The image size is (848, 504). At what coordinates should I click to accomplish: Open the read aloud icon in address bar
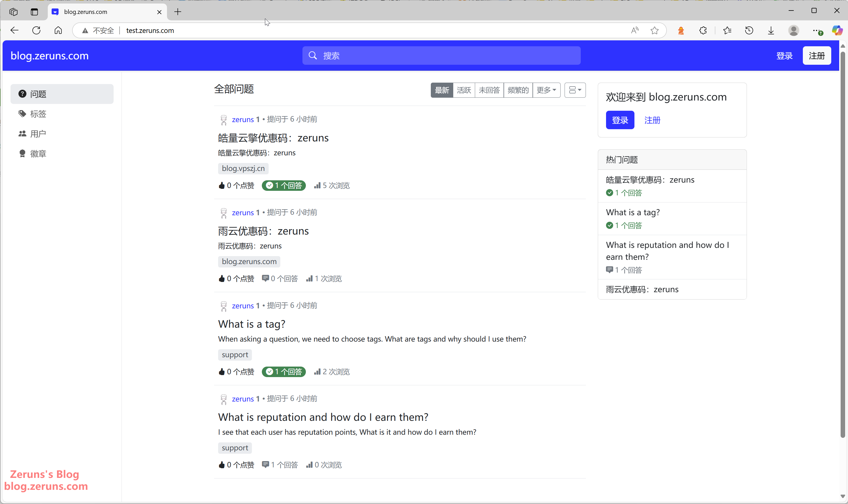635,30
